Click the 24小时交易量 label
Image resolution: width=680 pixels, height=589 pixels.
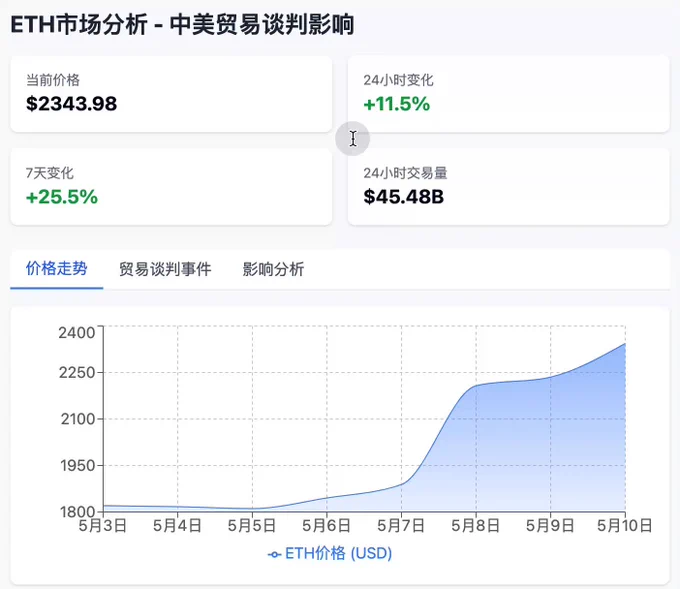click(405, 173)
